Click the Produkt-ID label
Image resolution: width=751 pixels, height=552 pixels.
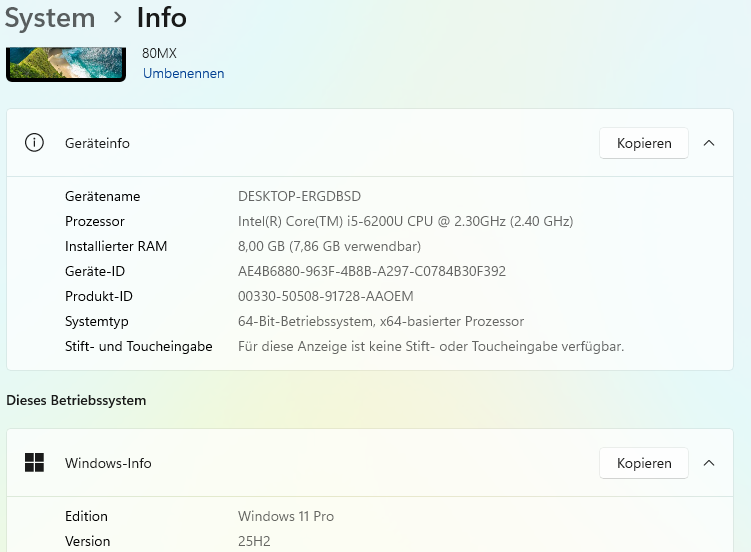(x=99, y=296)
